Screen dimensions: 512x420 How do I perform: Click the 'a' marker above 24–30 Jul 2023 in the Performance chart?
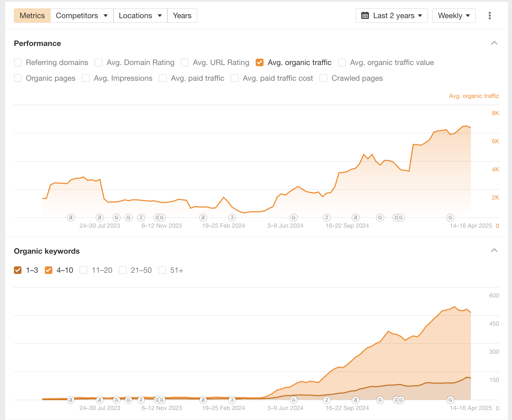point(100,217)
